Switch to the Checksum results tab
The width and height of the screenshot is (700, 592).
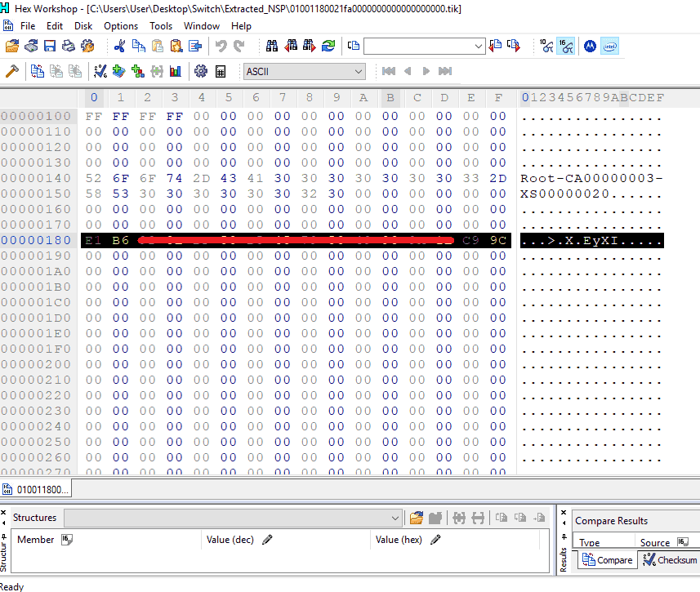point(670,560)
